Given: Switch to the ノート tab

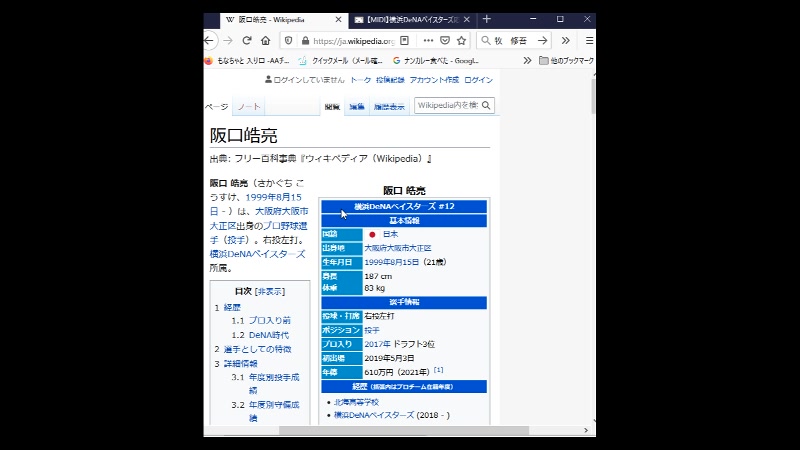Looking at the screenshot, I should tap(249, 107).
